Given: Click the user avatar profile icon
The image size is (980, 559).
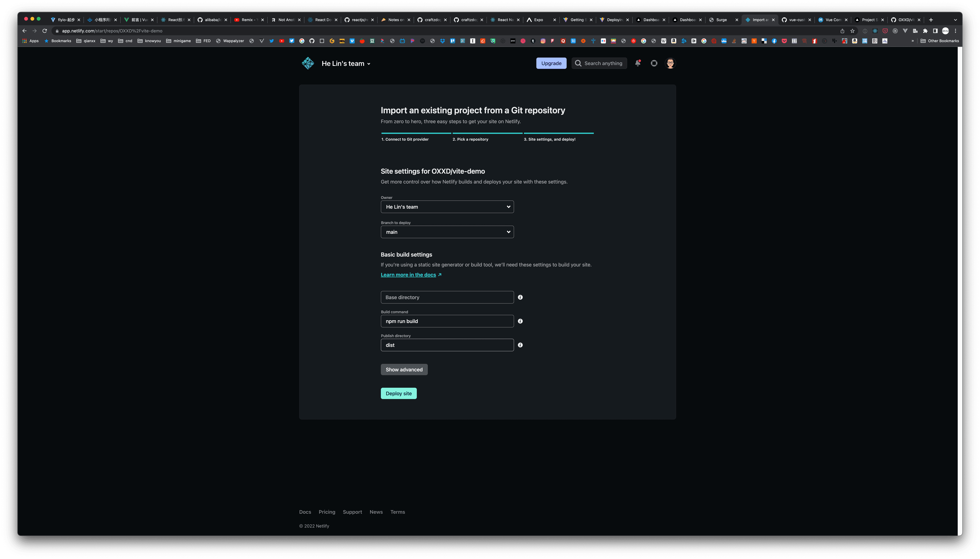Looking at the screenshot, I should click(670, 63).
